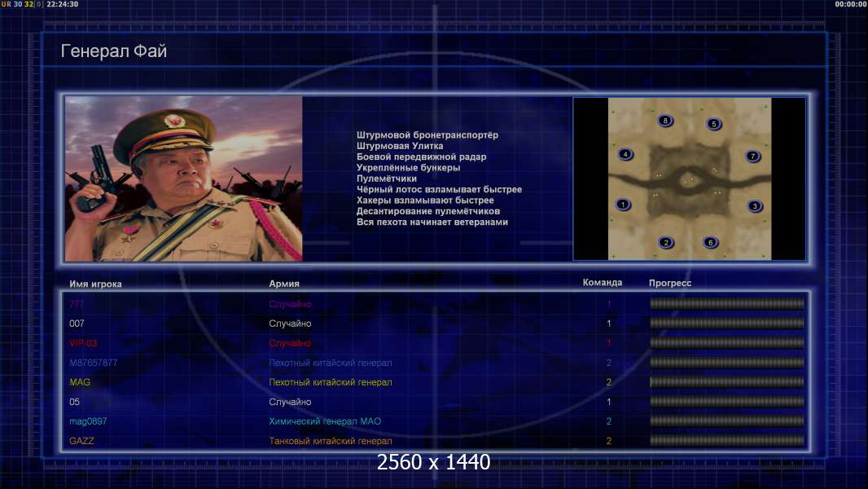Click the 'Команда' column header
This screenshot has width=868, height=489.
603,283
